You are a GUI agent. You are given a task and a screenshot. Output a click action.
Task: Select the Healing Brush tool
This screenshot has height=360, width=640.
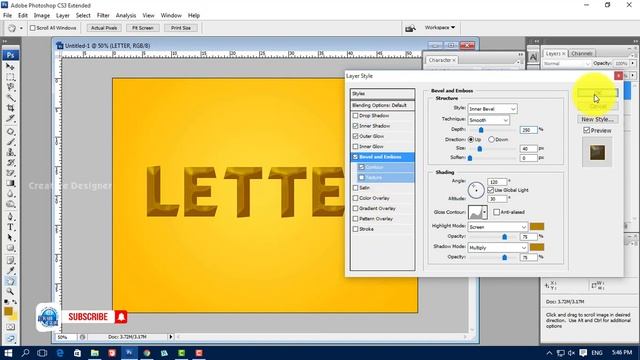[11, 131]
